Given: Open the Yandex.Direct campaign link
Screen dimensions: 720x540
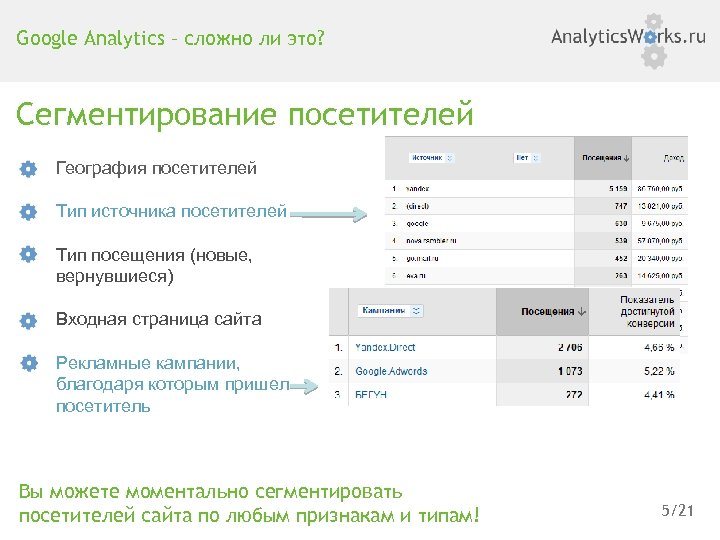Looking at the screenshot, I should click(385, 348).
